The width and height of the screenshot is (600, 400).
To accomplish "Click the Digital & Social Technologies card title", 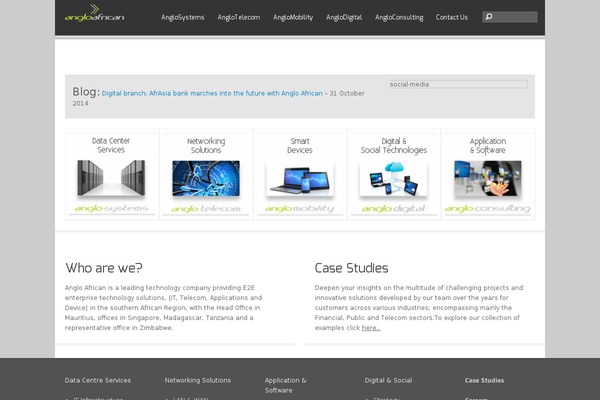I will pos(393,145).
